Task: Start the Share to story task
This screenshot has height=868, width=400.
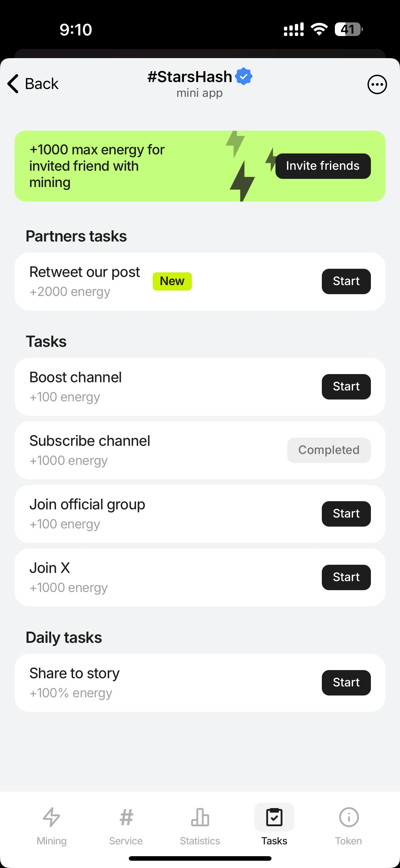Action: pos(346,683)
